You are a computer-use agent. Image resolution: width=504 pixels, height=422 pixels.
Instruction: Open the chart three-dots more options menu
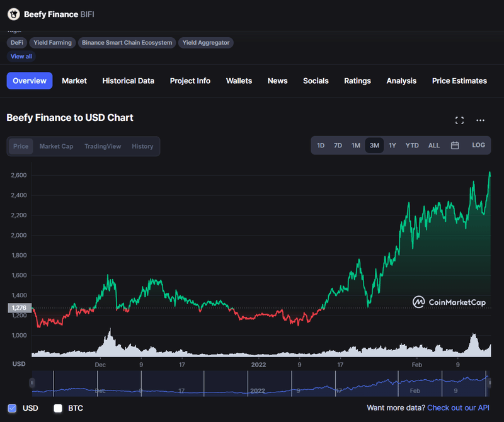[x=480, y=120]
